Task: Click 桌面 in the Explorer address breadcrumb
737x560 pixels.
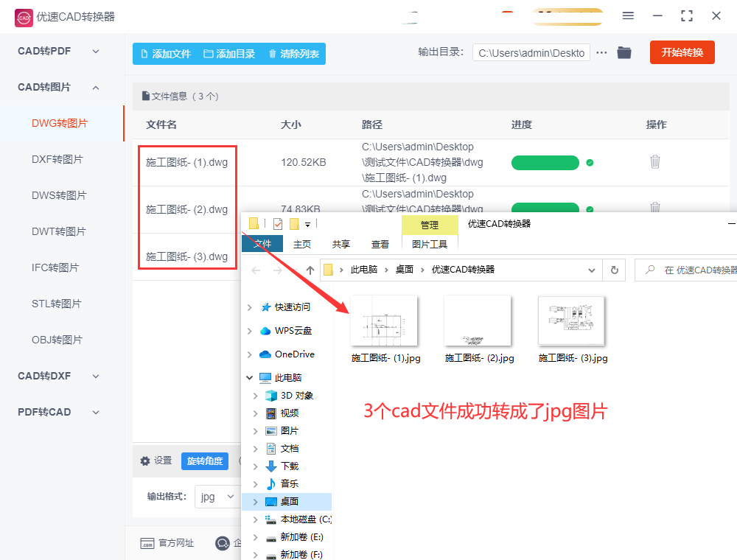Action: pos(404,270)
